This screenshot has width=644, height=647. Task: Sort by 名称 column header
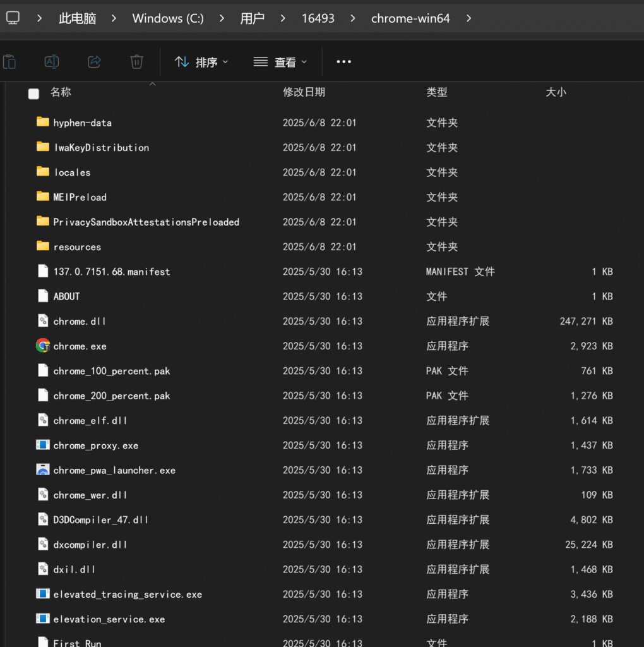[61, 92]
